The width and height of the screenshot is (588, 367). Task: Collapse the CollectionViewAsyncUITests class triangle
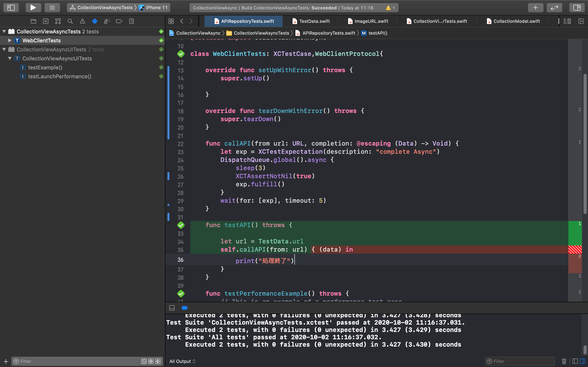tap(10, 58)
